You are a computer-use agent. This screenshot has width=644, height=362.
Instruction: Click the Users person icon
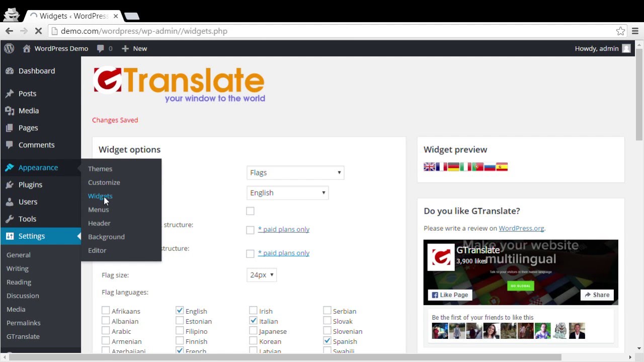point(10,202)
